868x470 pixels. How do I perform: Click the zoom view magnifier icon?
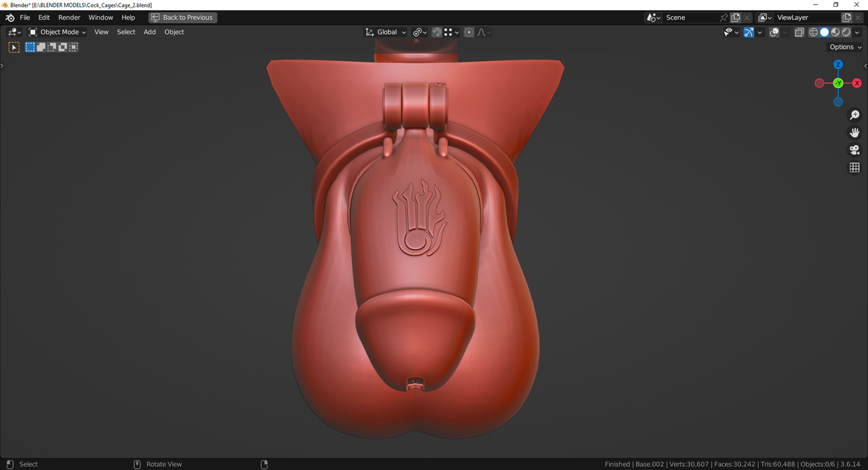click(854, 115)
